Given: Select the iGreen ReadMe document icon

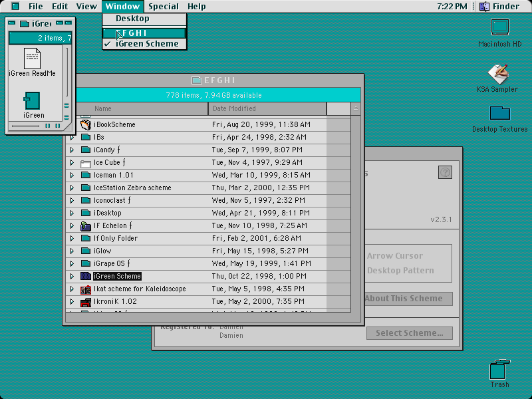Looking at the screenshot, I should tap(32, 58).
